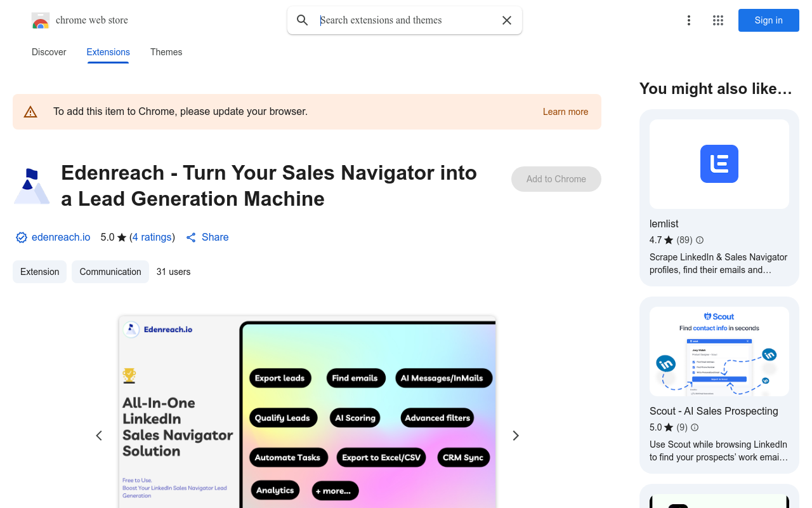Click the Share link text

215,237
